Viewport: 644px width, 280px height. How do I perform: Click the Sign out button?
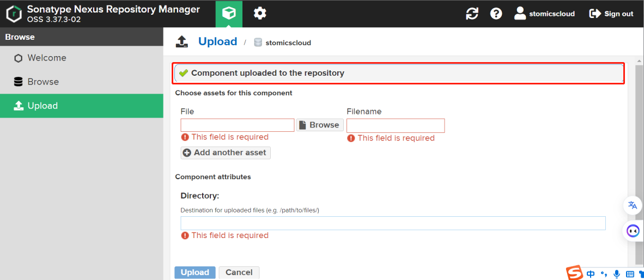pyautogui.click(x=611, y=14)
